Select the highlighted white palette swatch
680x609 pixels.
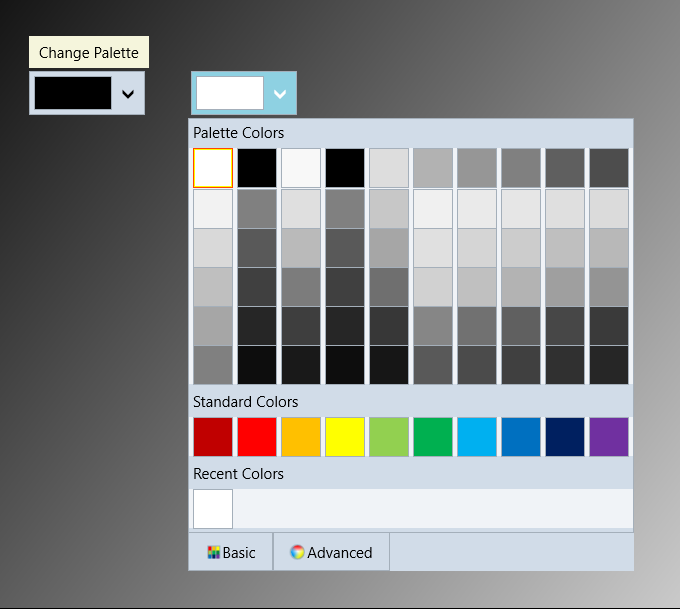click(213, 168)
